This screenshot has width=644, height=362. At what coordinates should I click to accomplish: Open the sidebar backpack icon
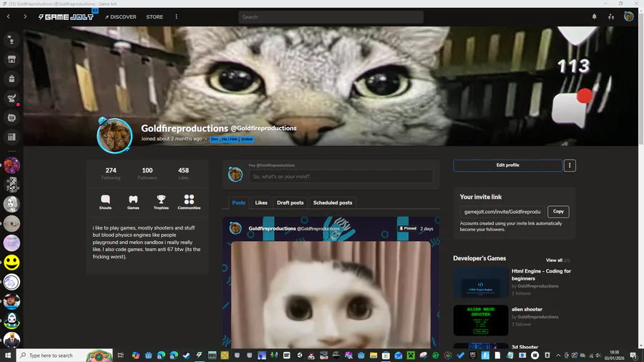pos(11,79)
